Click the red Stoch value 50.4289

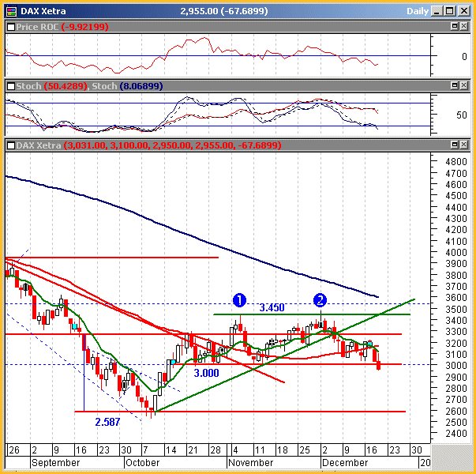click(66, 86)
